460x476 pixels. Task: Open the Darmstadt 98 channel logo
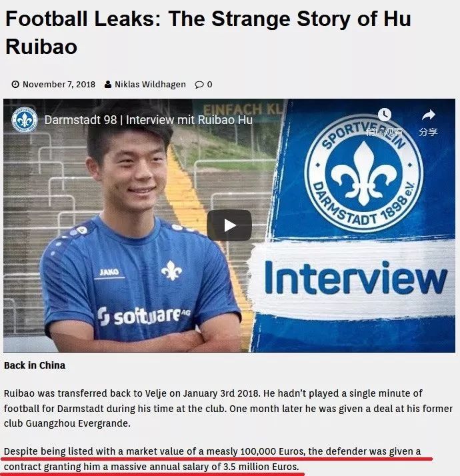click(x=24, y=119)
